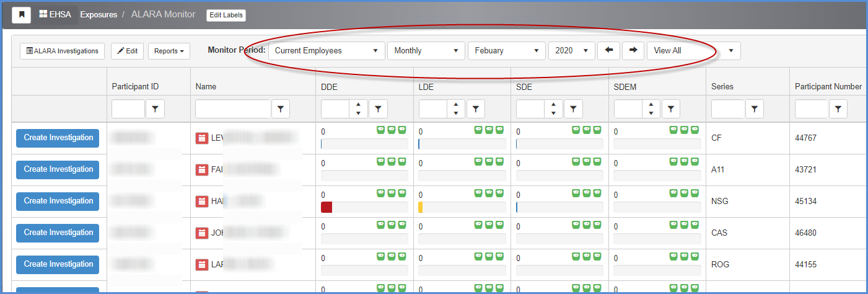Click the Name column filter funnel icon
Viewport: 868px width, 294px height.
click(281, 109)
